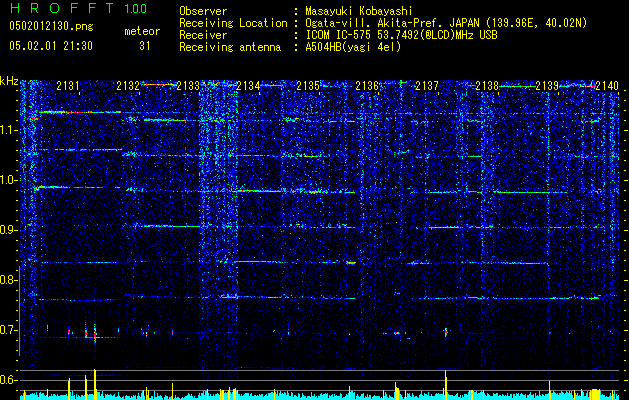Click antenna text A504HB(yagi 4el)
The image size is (629, 400).
point(353,47)
